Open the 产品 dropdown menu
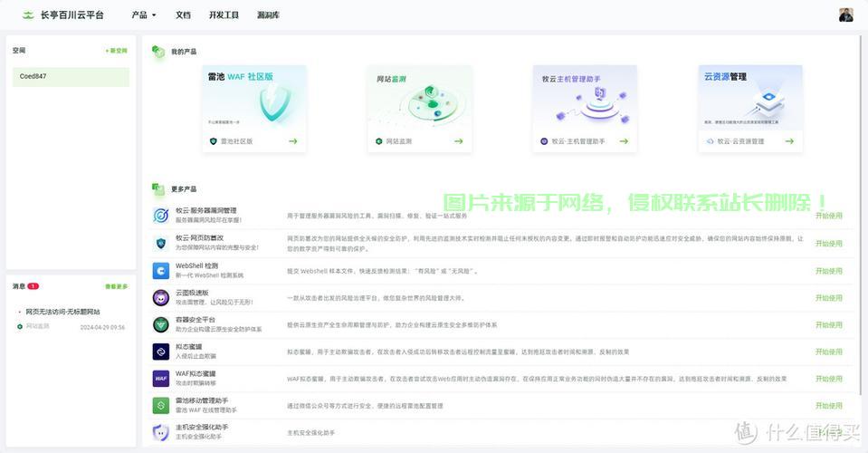 point(143,15)
